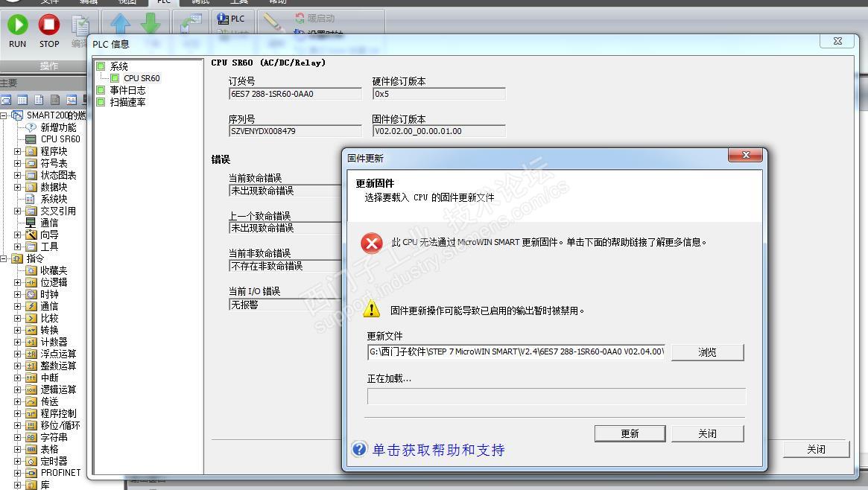
Task: Click the green RUN icon
Action: point(17,25)
